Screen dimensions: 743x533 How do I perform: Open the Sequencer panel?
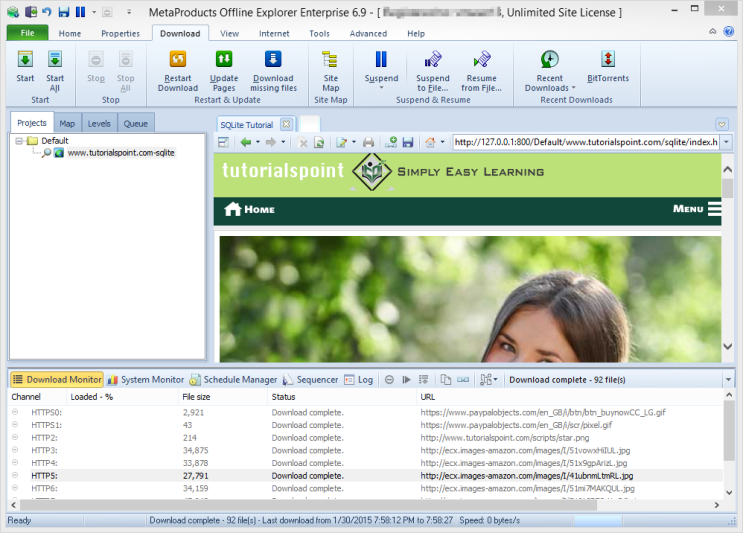pos(310,379)
